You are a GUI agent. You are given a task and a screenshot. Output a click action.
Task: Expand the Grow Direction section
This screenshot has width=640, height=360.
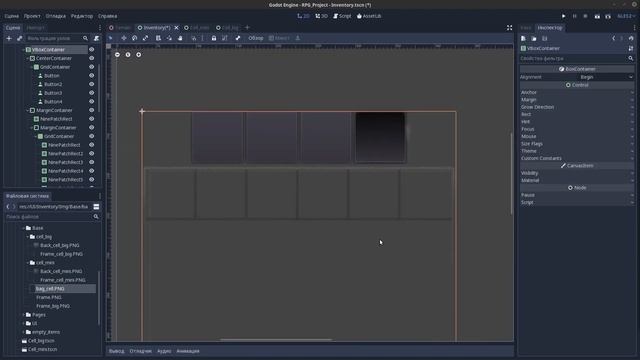(577, 107)
